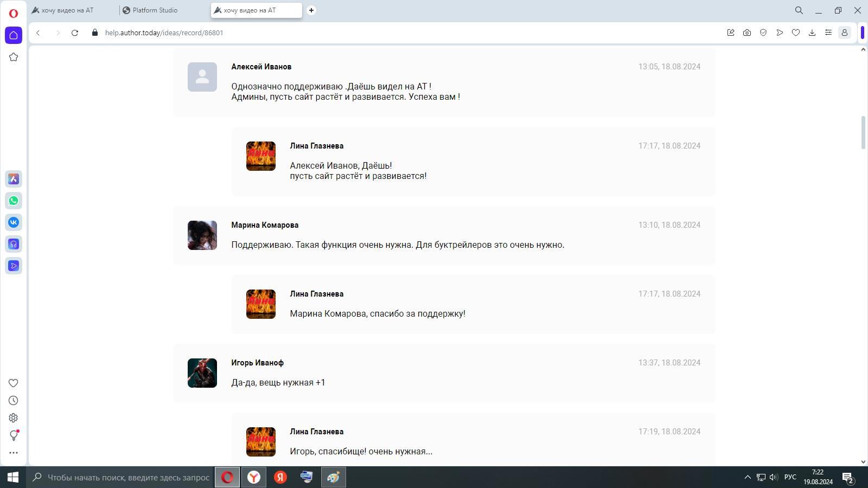868x488 pixels.
Task: Open sidebar History clock icon
Action: coord(14,401)
